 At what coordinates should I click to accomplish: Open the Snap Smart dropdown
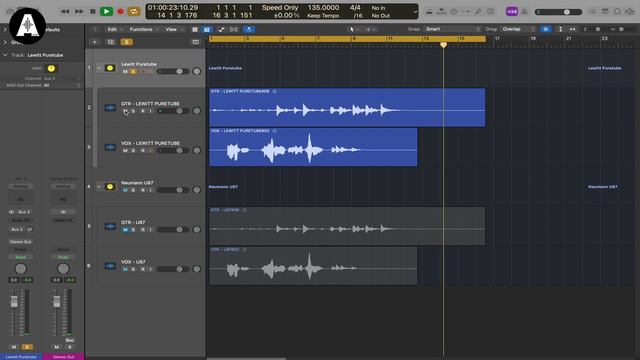coord(452,29)
